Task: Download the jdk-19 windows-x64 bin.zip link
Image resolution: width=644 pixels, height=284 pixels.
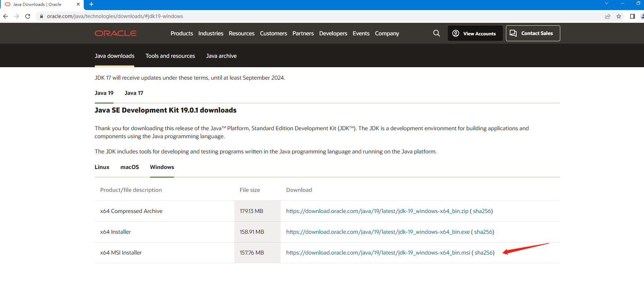Action: click(x=377, y=211)
